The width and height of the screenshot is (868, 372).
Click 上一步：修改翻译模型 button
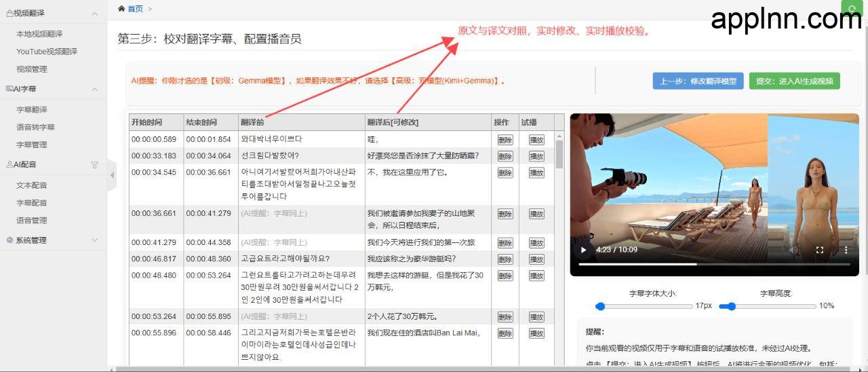click(698, 81)
